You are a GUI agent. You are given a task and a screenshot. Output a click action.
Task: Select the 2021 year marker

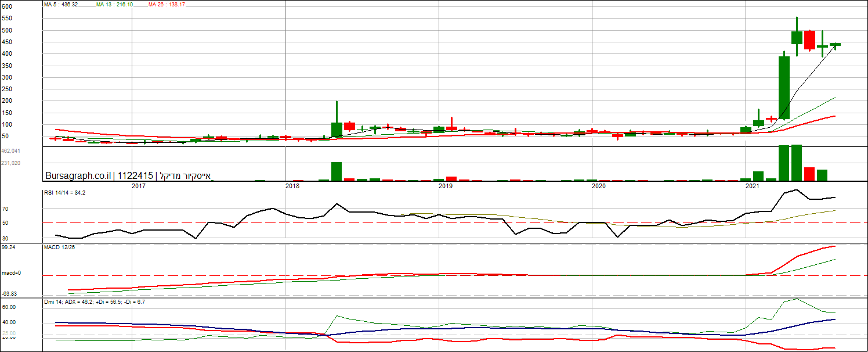coord(752,186)
